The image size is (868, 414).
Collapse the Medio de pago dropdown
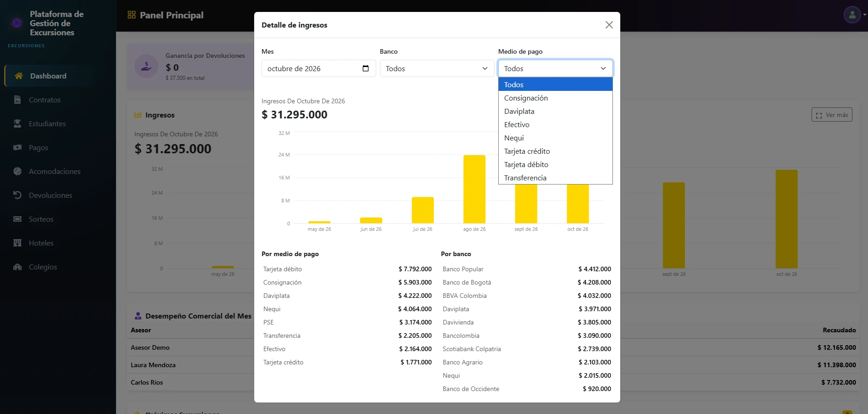pos(555,68)
